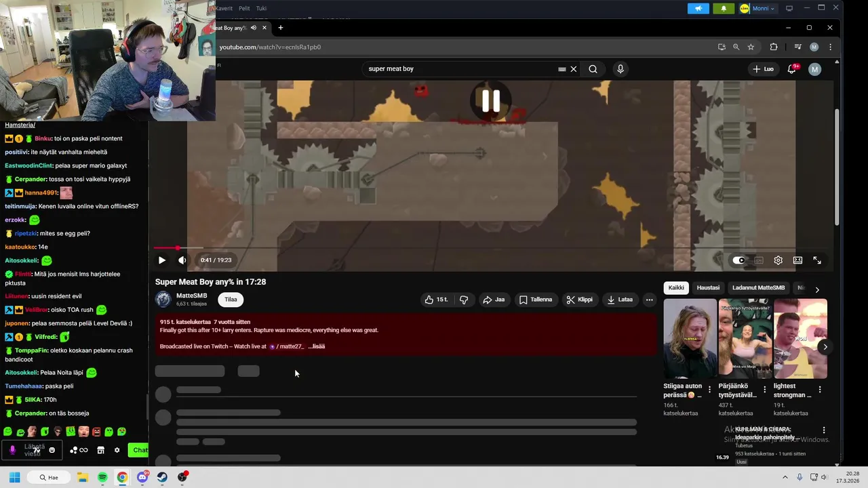
Task: Clear the YouTube search field with X
Action: (x=573, y=69)
